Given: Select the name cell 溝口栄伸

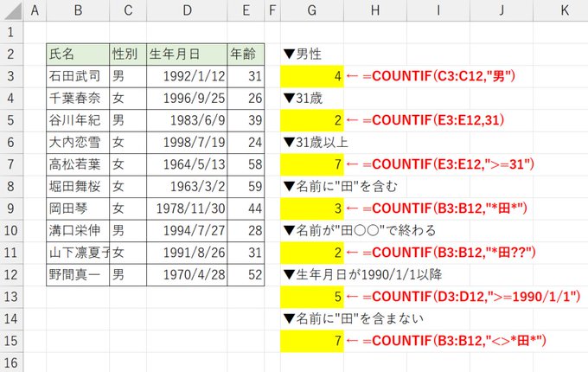Looking at the screenshot, I should tap(78, 231).
